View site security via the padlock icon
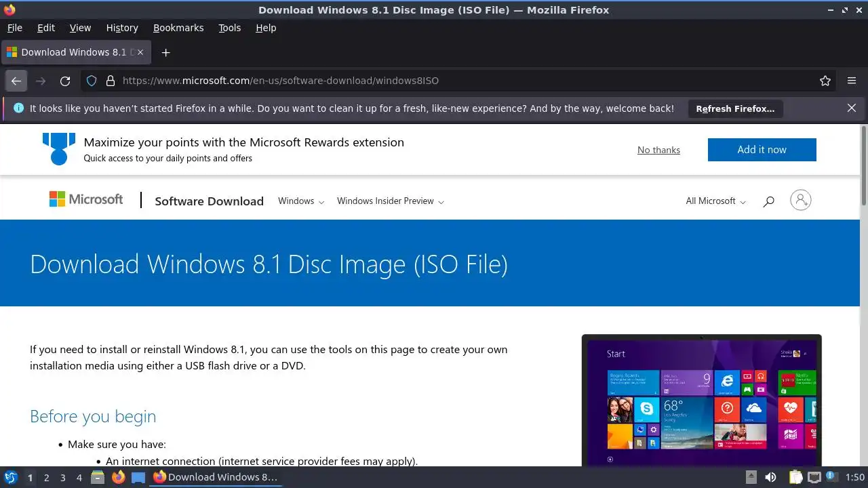Screen dimensions: 868x488 click(x=111, y=81)
